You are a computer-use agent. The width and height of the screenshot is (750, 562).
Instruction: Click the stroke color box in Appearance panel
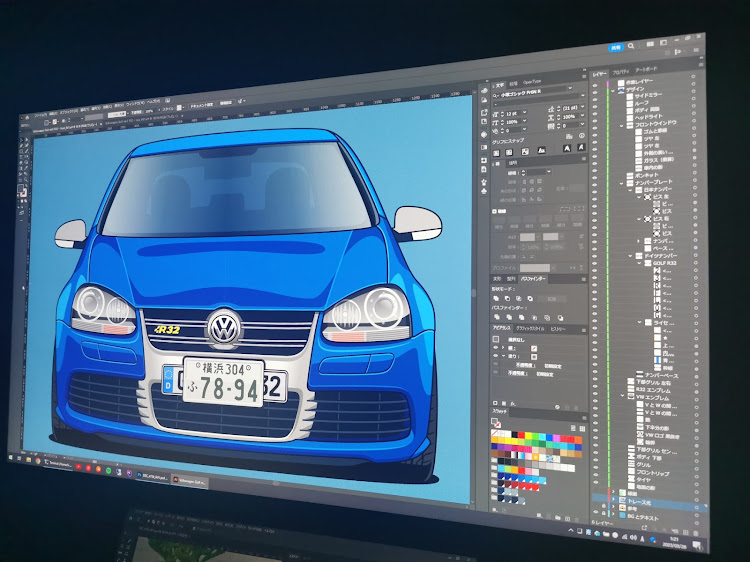[534, 349]
